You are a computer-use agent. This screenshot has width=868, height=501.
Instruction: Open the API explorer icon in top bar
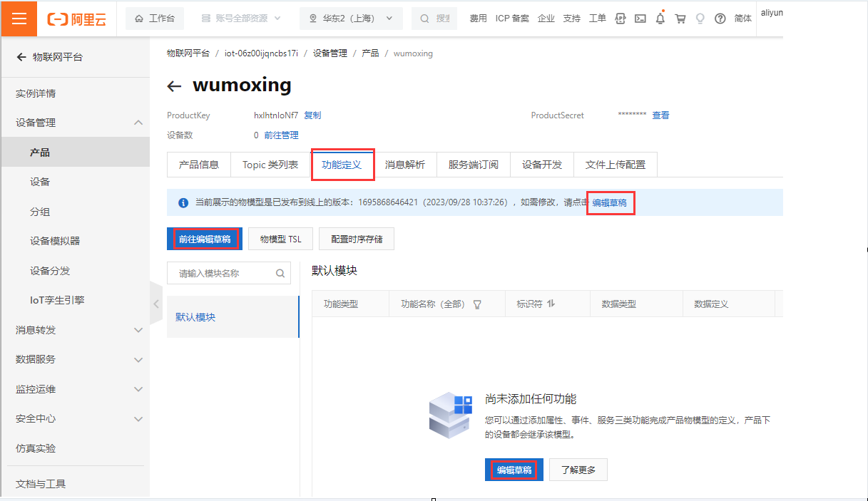(621, 19)
